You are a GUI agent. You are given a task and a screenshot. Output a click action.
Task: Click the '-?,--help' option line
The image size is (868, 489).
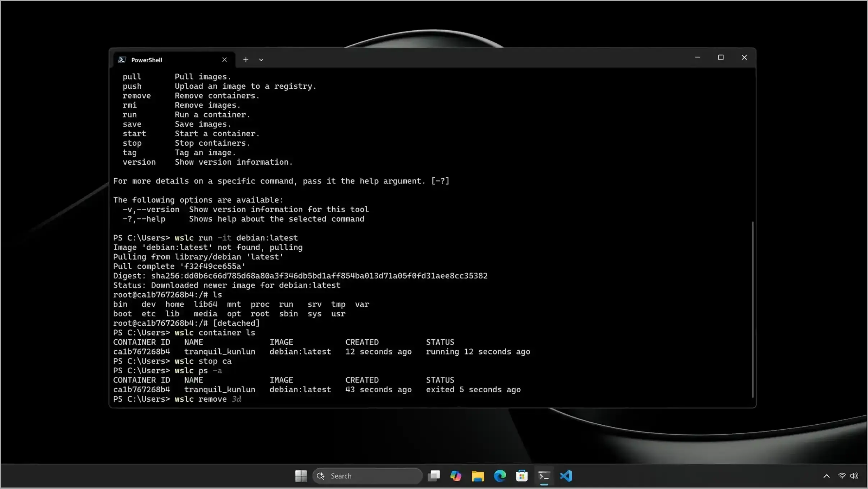pyautogui.click(x=243, y=219)
